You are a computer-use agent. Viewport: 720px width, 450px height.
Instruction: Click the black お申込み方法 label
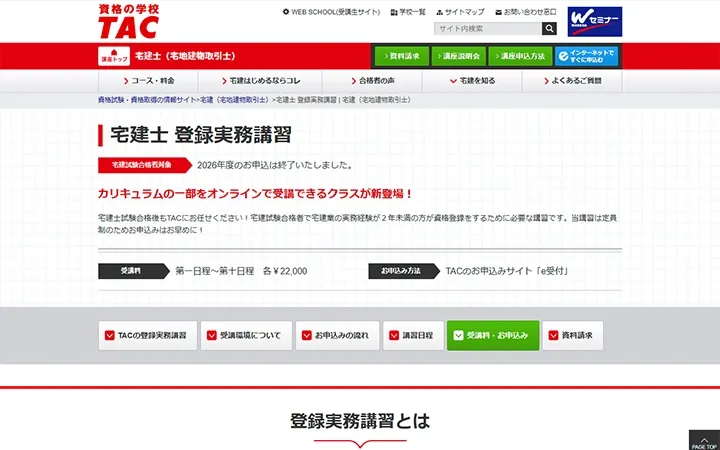[x=404, y=271]
